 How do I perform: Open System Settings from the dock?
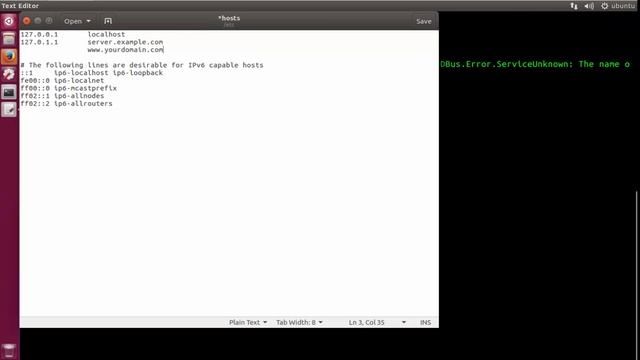pyautogui.click(x=9, y=74)
